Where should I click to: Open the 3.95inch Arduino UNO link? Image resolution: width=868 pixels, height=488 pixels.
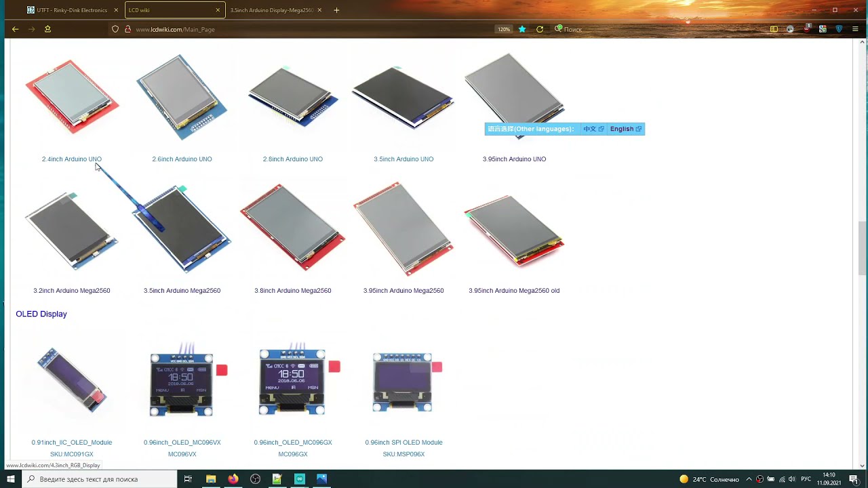(514, 159)
